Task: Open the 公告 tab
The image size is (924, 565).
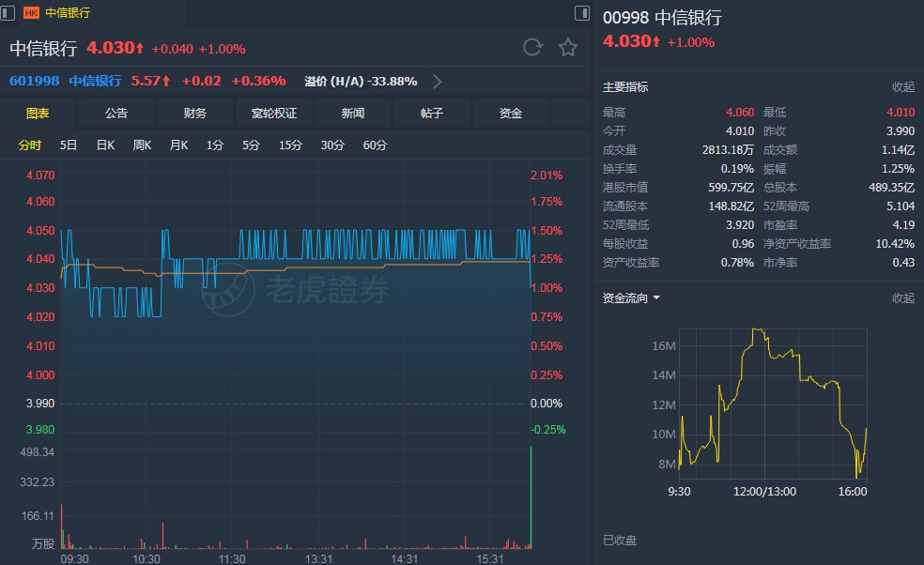Action: [x=116, y=114]
